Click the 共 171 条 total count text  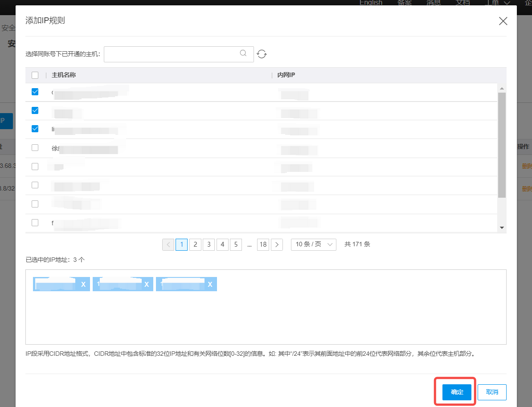coord(357,244)
